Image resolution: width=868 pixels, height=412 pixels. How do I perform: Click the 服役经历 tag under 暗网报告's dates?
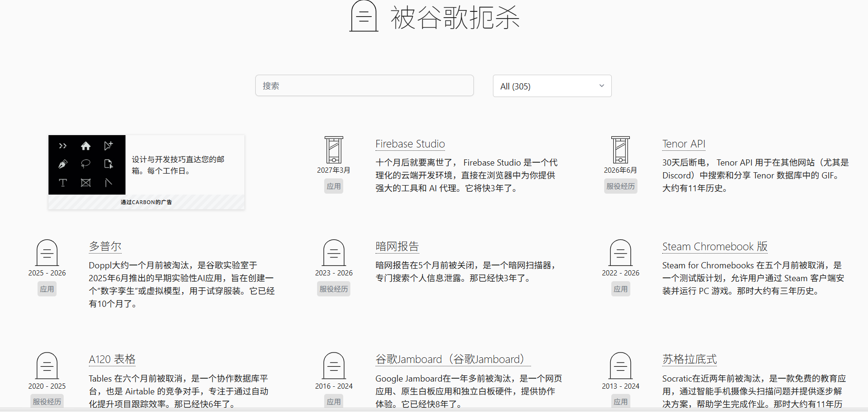[334, 289]
